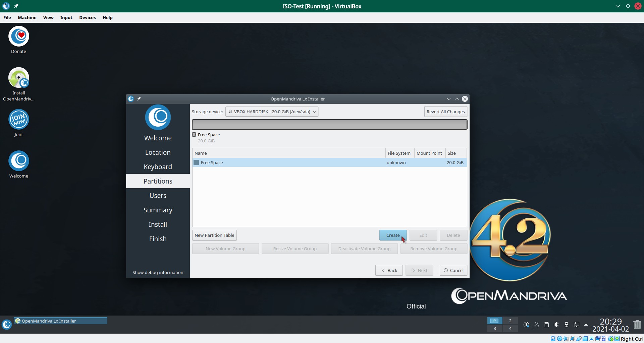Click the VirtualBox recording status indicator

[x=598, y=339]
